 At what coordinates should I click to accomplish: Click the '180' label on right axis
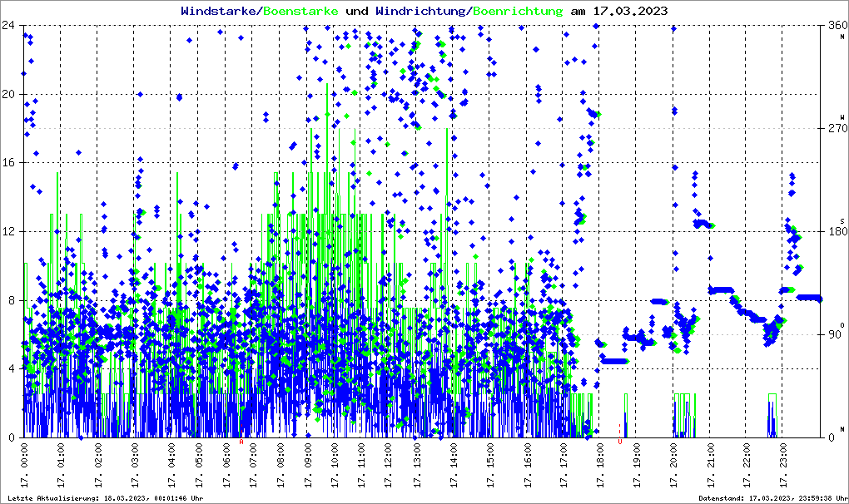[x=838, y=231]
